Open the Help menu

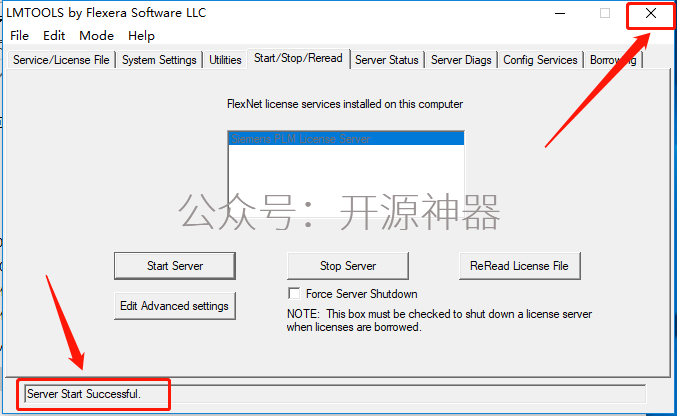click(141, 36)
